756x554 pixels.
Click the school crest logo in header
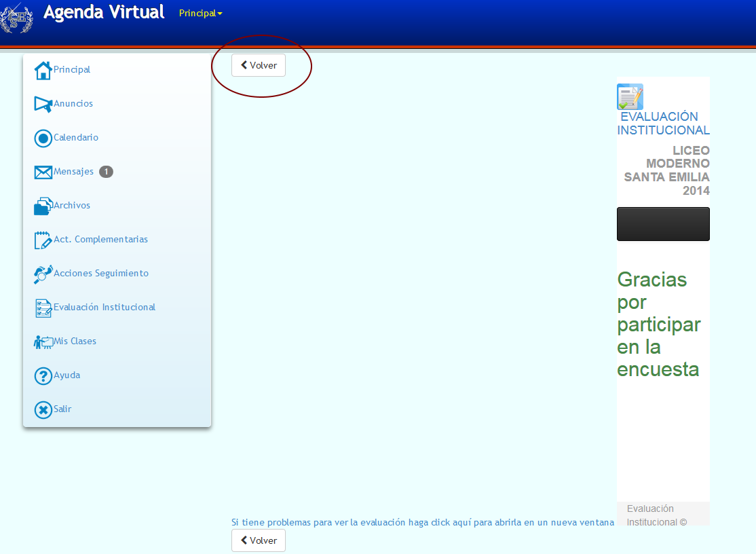click(x=17, y=18)
